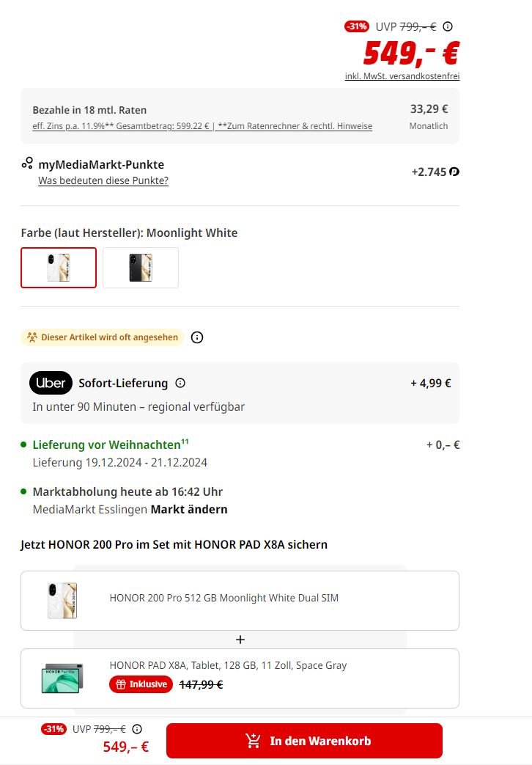Viewport: 532px width, 765px height.
Task: Click info icon in bottom sticky price bar
Action: point(137,729)
